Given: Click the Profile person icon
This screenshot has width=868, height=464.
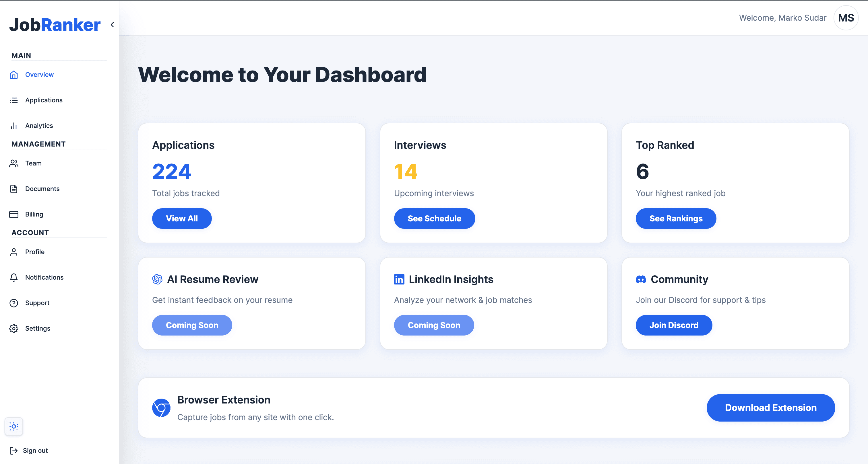Looking at the screenshot, I should pyautogui.click(x=13, y=252).
